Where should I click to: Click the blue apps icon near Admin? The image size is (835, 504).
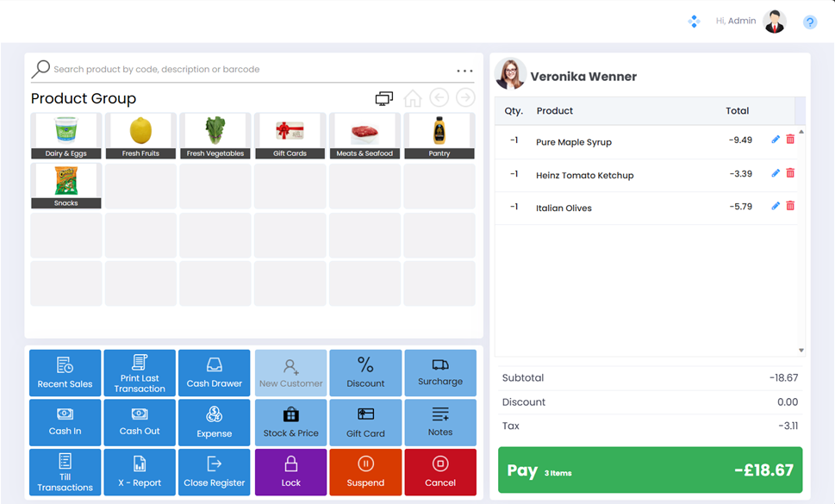click(694, 22)
